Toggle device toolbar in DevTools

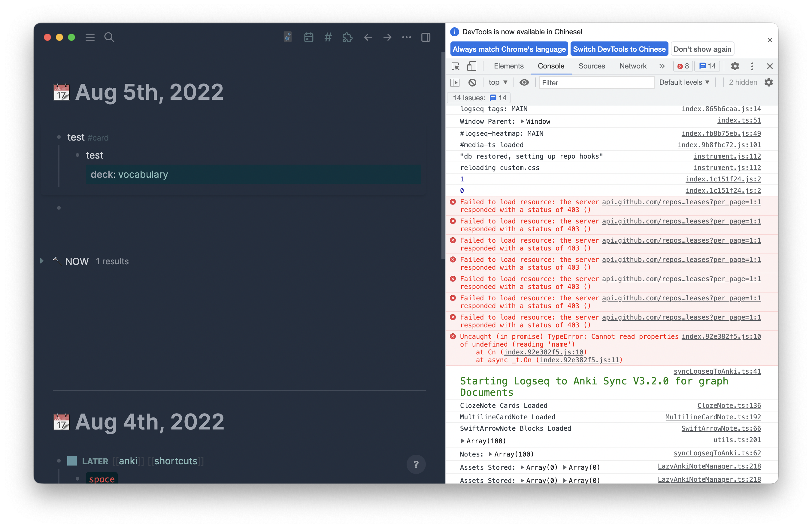[471, 66]
